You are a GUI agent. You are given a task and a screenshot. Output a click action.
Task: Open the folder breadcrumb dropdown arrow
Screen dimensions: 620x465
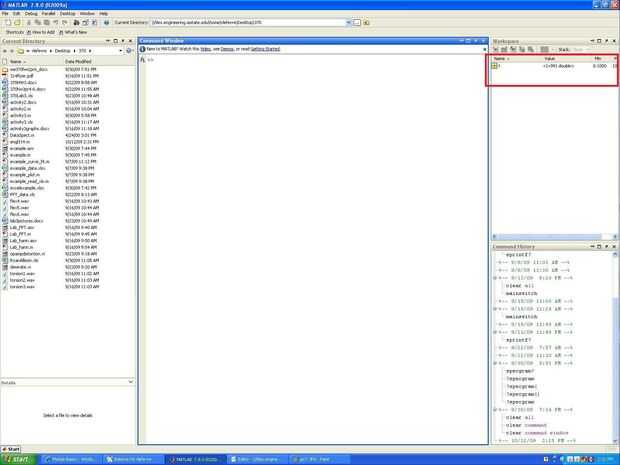click(x=120, y=51)
